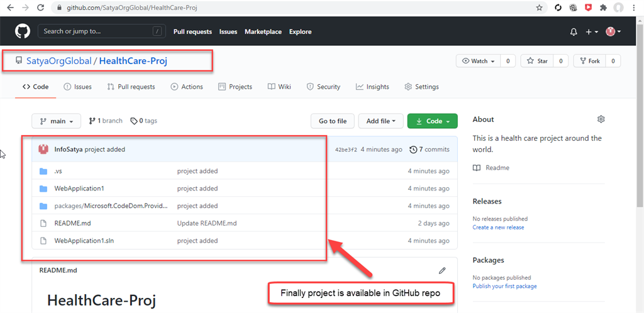This screenshot has height=313, width=644.
Task: Reload the page with refresh icon
Action: point(40,8)
